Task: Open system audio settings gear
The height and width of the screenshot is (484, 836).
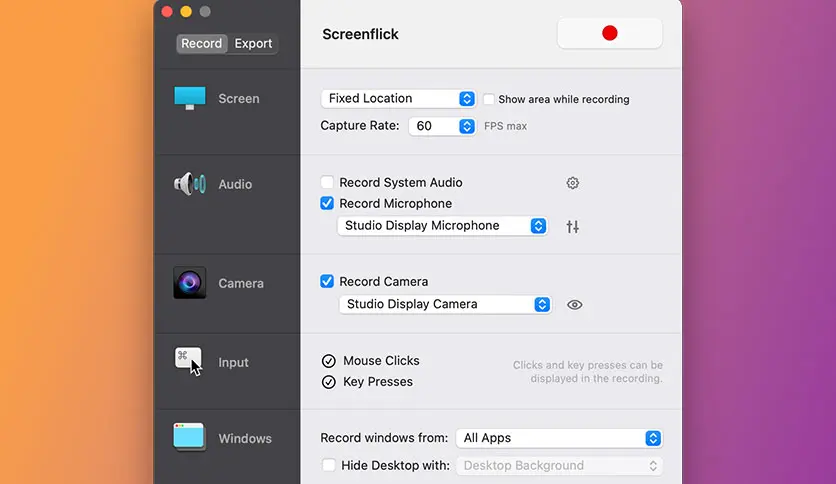Action: pyautogui.click(x=573, y=183)
